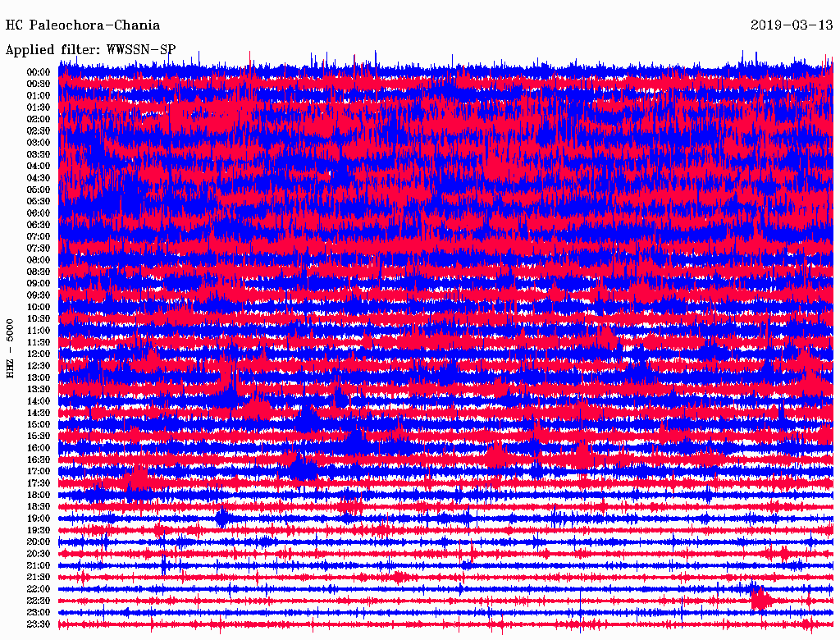Click the 12:30 time label
Screen dimensions: 840x640
[39, 366]
